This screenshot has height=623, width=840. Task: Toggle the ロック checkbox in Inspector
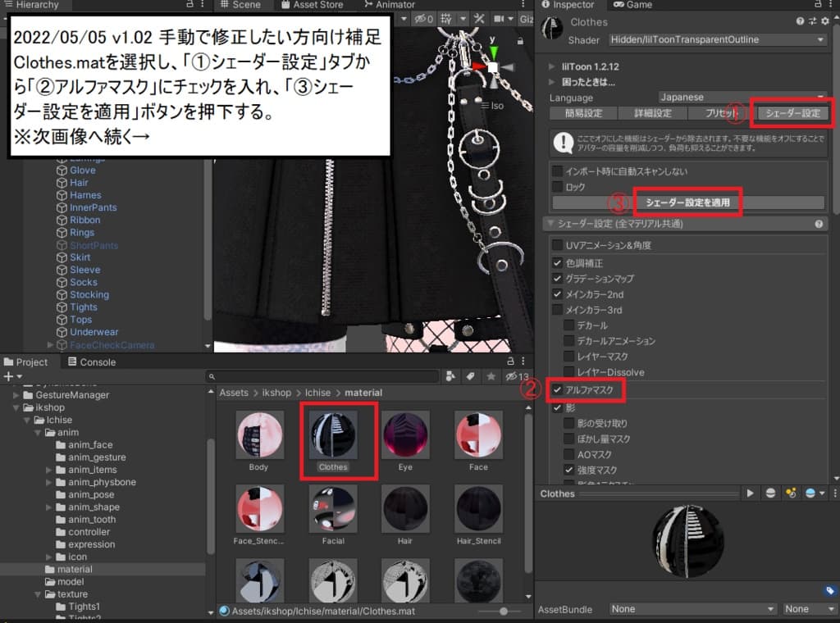(557, 186)
